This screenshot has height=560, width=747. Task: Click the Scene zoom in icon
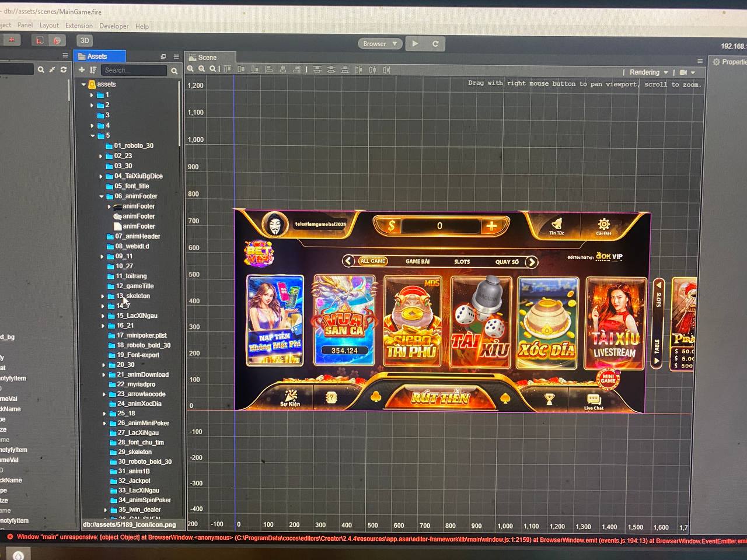tap(190, 69)
